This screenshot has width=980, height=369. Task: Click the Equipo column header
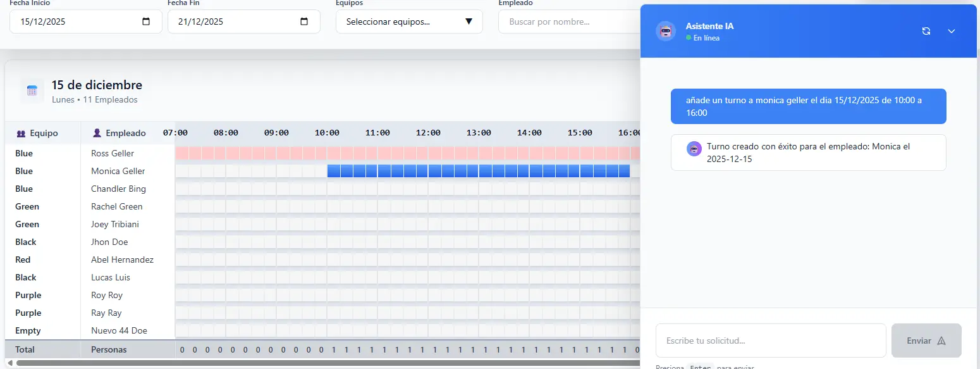point(43,133)
